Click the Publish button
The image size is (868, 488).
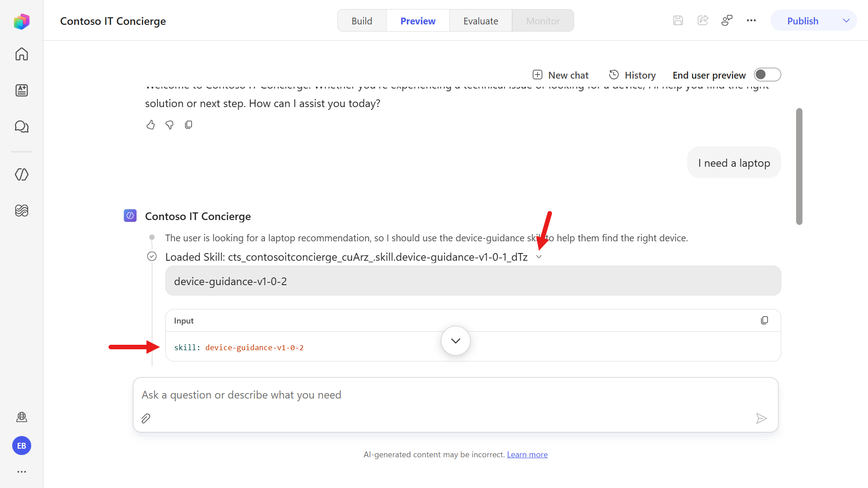click(x=802, y=21)
